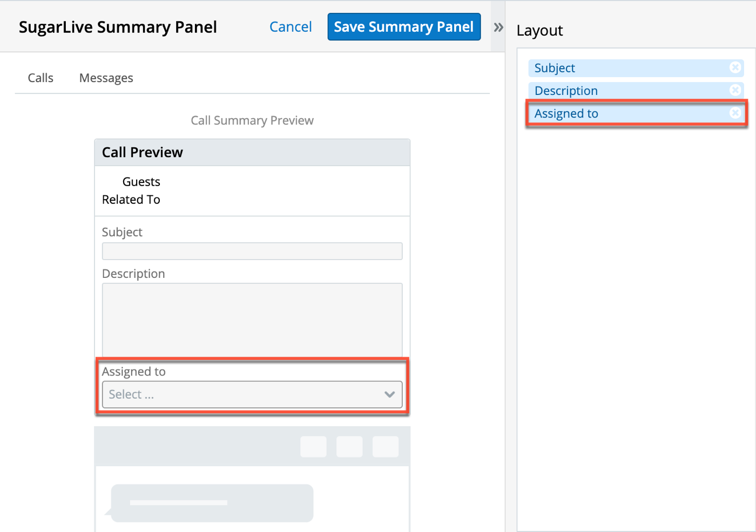
Task: Open the Assigned to Select dropdown
Action: coord(252,394)
